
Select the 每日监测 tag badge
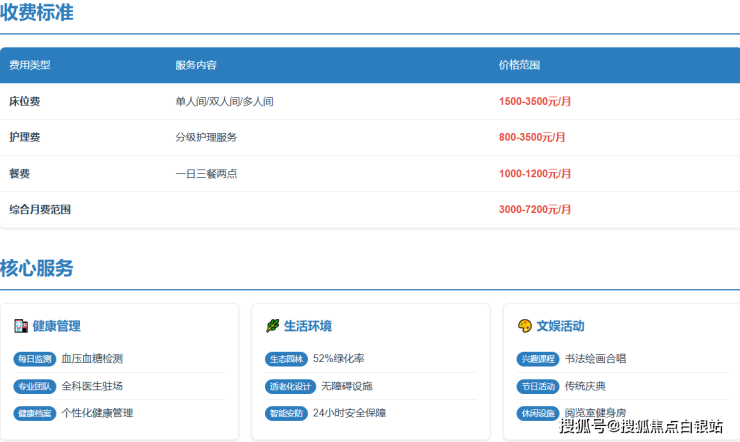coord(35,359)
